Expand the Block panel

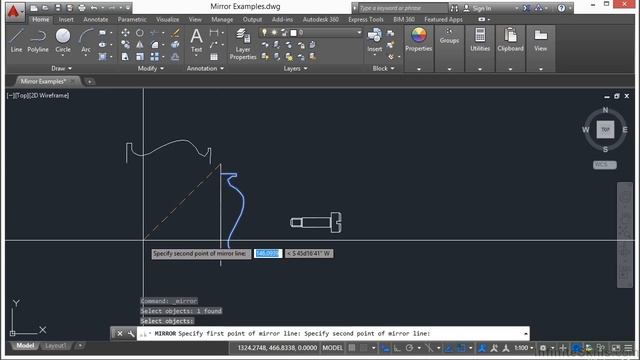click(383, 68)
